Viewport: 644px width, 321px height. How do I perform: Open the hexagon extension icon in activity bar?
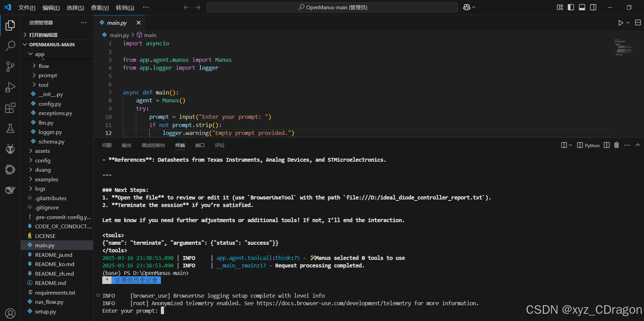click(x=10, y=170)
